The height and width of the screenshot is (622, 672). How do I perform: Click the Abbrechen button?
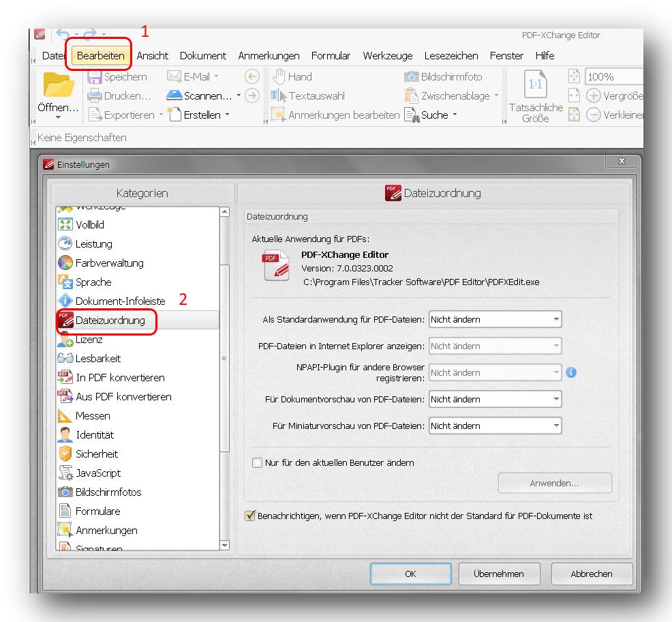[x=592, y=574]
